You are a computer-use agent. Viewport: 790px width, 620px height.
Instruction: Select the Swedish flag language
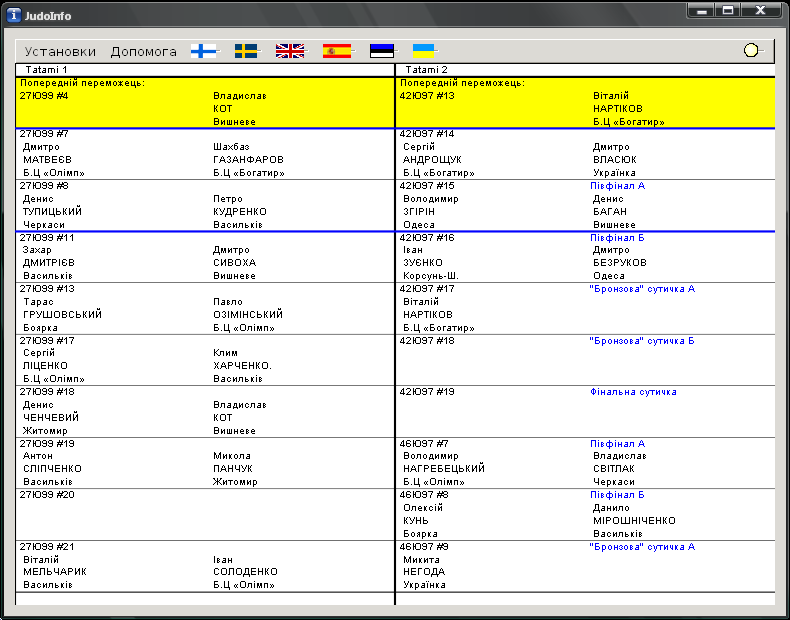(246, 51)
